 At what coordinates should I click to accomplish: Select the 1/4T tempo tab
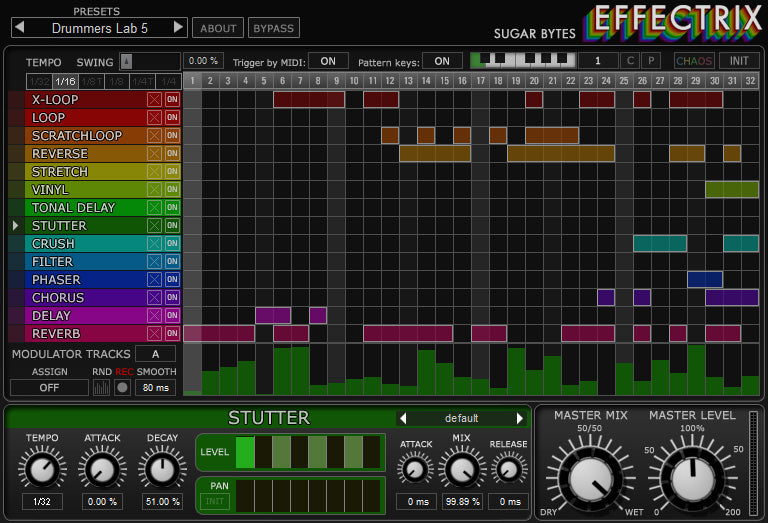[x=143, y=81]
